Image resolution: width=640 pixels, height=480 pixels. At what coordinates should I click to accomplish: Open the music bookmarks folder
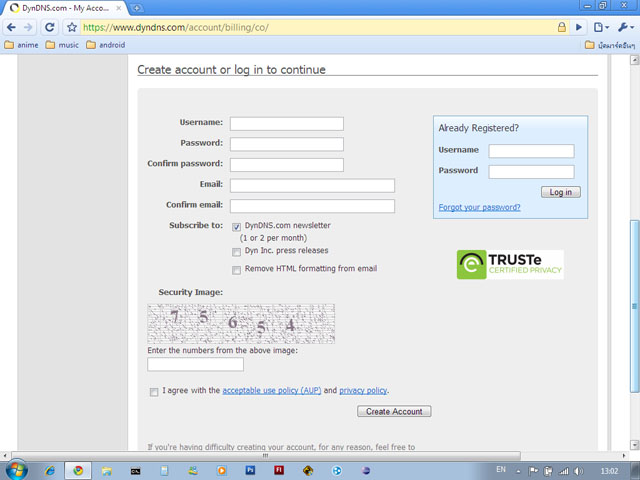[62, 45]
